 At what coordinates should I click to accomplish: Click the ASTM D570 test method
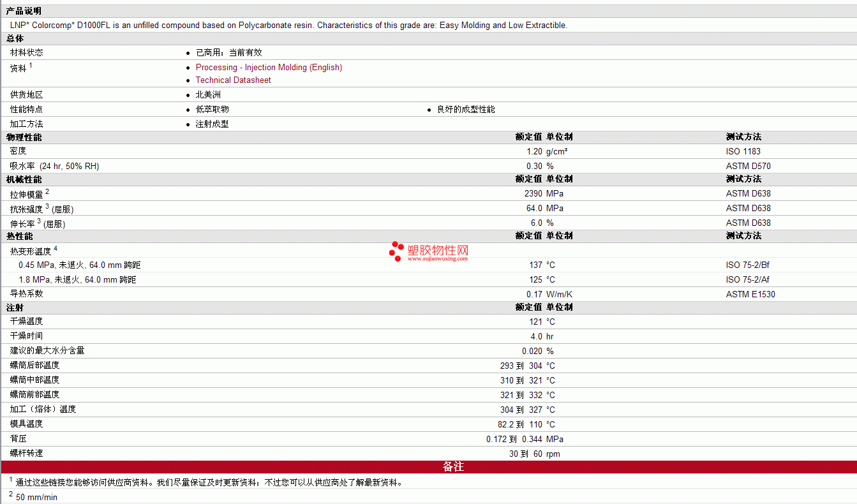point(749,167)
